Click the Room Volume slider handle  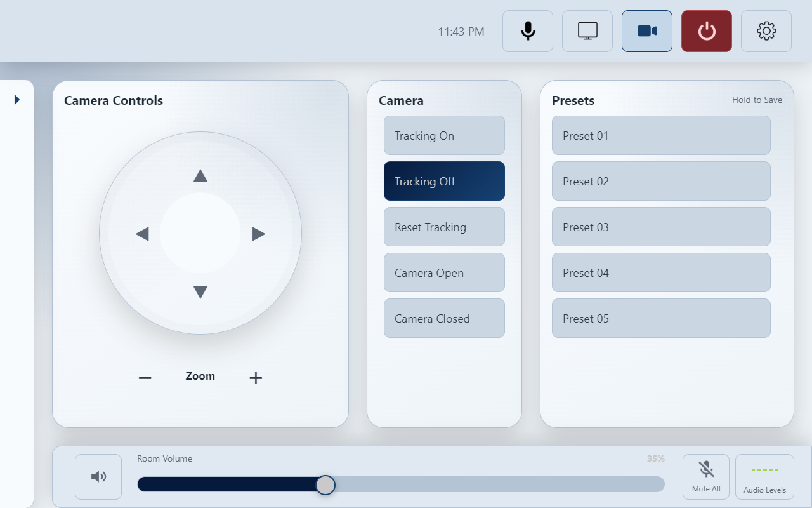click(x=325, y=485)
